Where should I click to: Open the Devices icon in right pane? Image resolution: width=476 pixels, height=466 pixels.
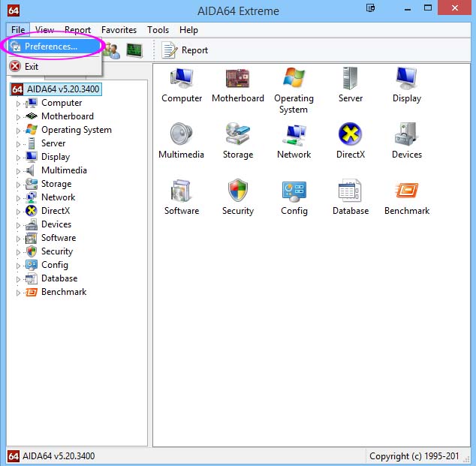pos(406,134)
